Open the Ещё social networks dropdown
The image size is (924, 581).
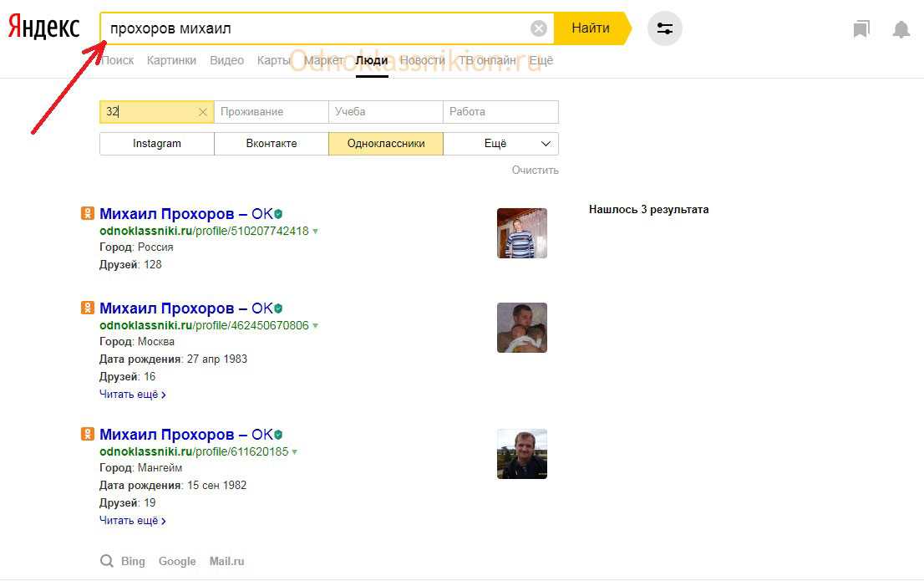pyautogui.click(x=501, y=143)
